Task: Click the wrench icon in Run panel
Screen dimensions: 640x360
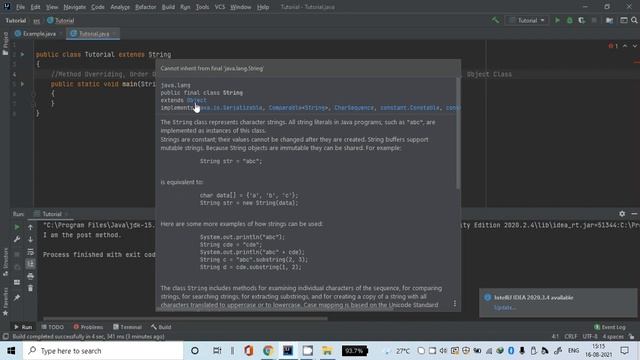Action: pyautogui.click(x=17, y=240)
